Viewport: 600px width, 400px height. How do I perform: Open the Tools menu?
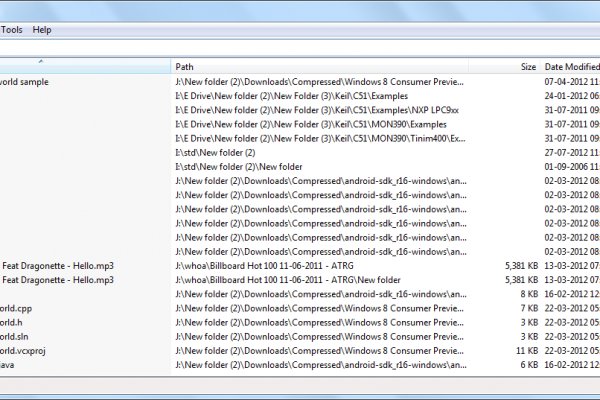pyautogui.click(x=12, y=30)
